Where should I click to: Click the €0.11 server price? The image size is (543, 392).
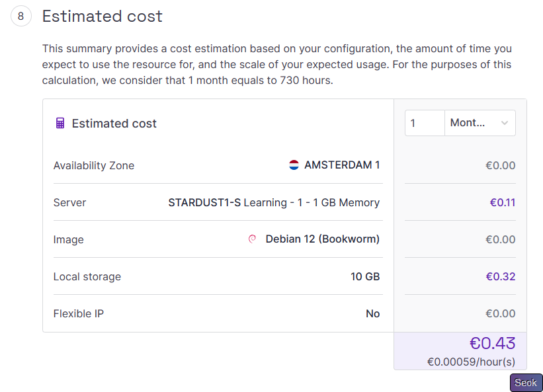(502, 202)
